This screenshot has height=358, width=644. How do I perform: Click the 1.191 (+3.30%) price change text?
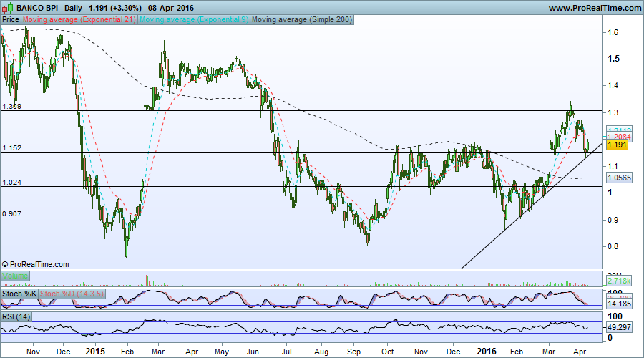[x=115, y=8]
